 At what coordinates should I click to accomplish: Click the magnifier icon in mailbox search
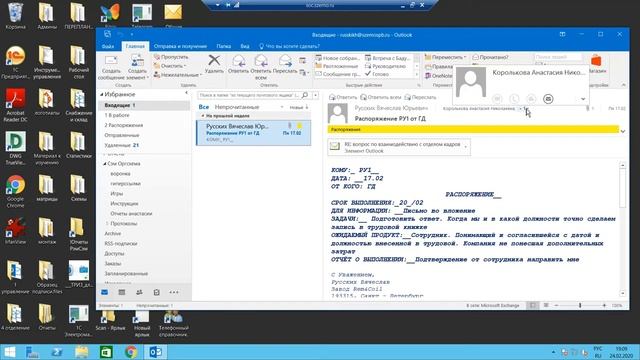pyautogui.click(x=305, y=95)
